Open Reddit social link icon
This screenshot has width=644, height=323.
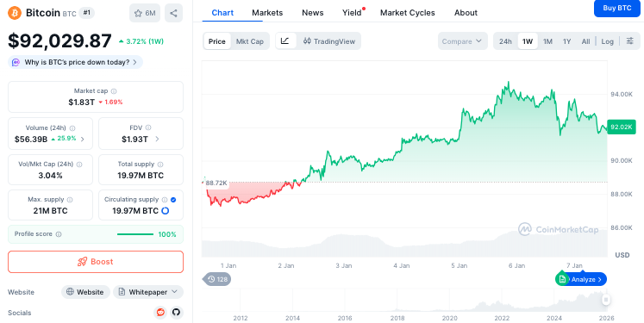coord(160,313)
